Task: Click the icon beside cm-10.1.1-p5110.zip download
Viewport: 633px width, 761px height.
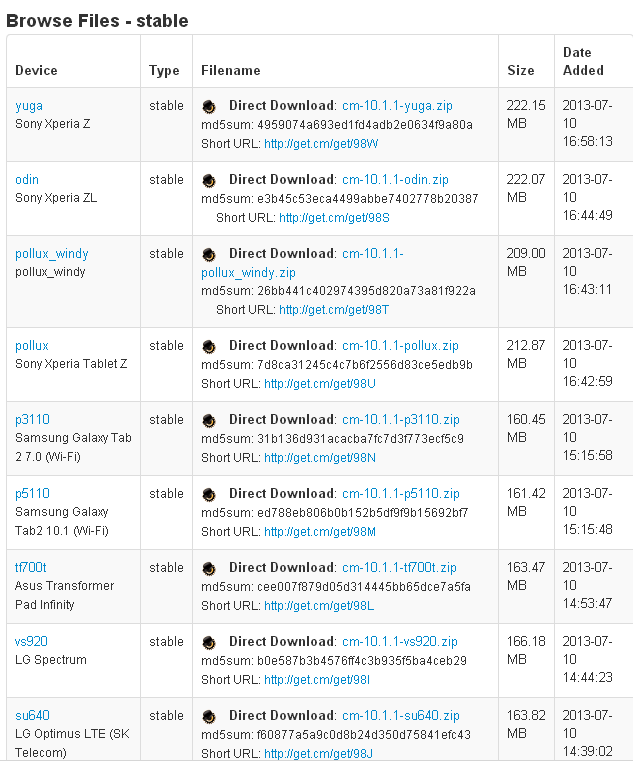Action: [x=209, y=494]
